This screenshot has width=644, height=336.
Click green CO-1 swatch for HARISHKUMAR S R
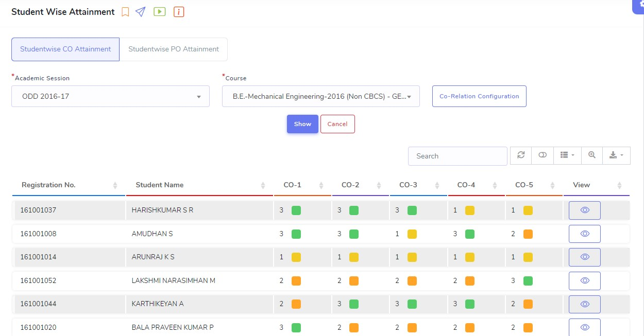coord(296,210)
